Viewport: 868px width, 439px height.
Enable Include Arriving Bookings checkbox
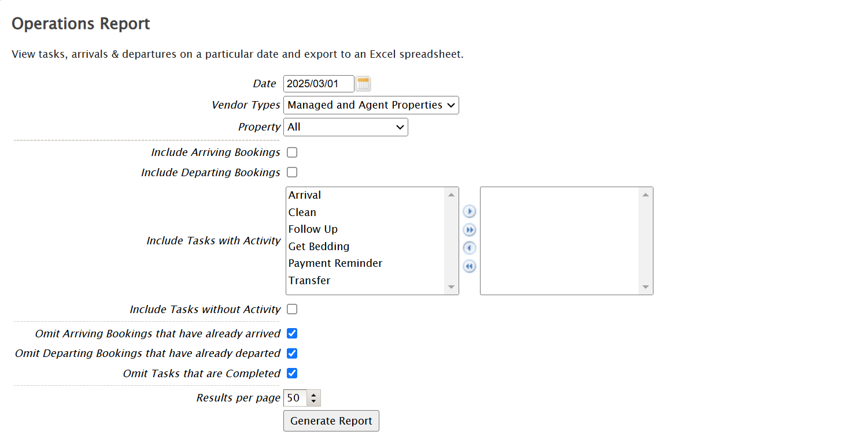(292, 152)
